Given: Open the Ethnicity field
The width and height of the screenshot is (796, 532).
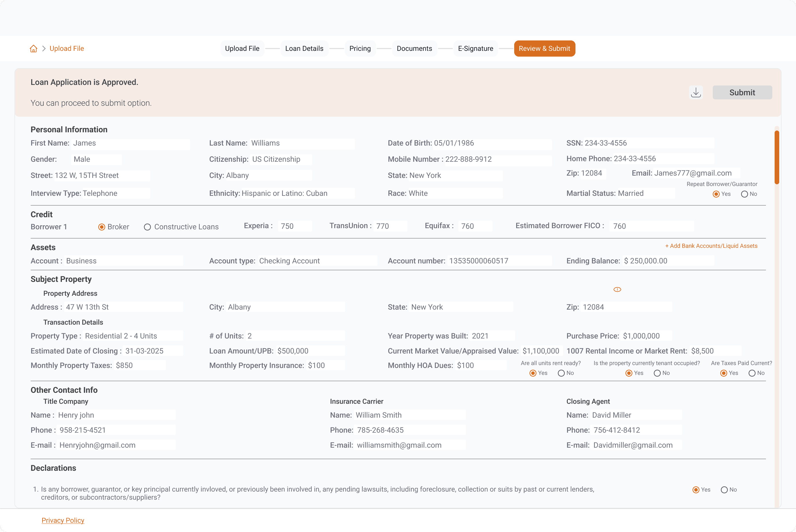Looking at the screenshot, I should pyautogui.click(x=297, y=194).
